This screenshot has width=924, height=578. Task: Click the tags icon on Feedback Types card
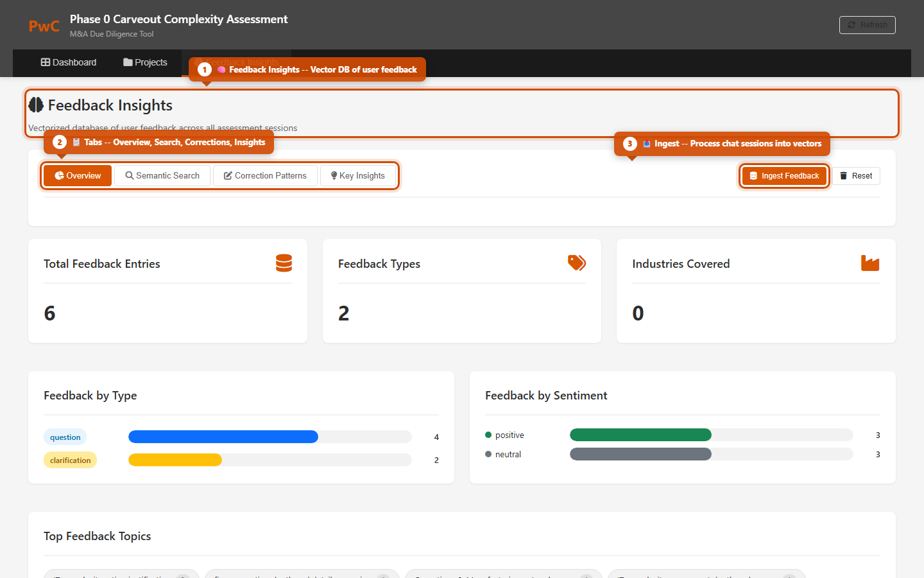[576, 263]
